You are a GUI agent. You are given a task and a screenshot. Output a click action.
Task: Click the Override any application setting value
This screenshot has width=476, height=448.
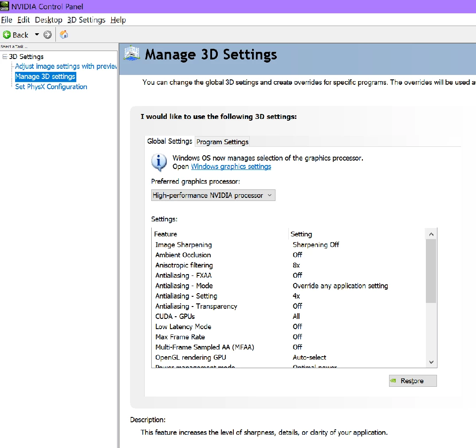340,286
